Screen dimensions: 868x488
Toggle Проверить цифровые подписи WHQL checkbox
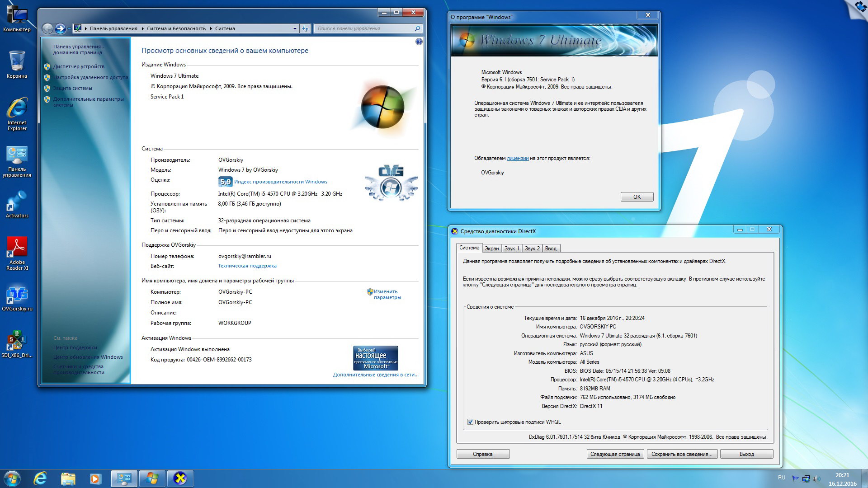click(470, 422)
